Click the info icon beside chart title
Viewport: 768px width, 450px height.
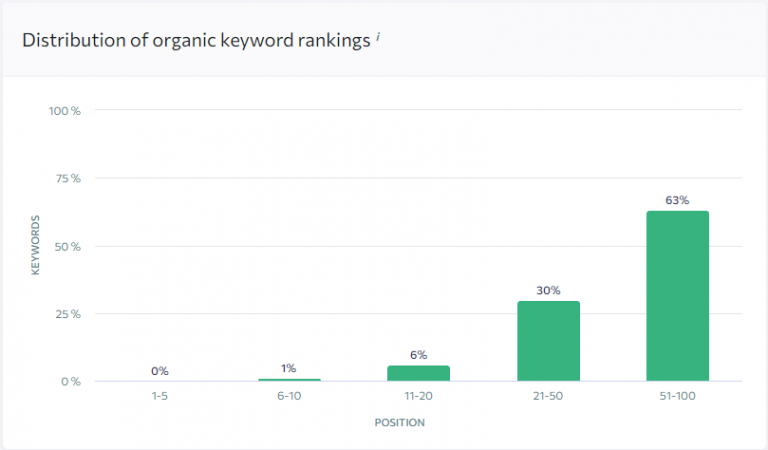click(378, 37)
